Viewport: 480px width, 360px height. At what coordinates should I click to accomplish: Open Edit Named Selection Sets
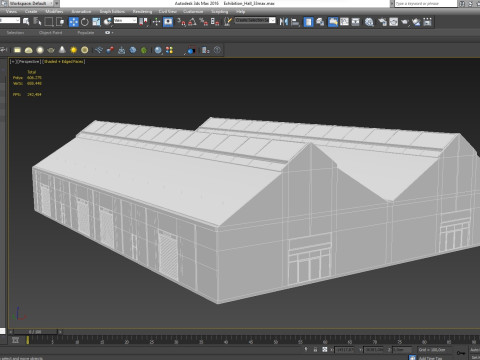pos(228,22)
